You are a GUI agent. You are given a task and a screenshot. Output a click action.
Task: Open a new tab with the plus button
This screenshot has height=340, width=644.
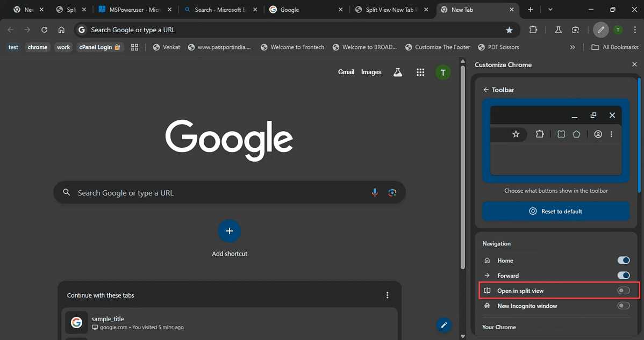pos(531,10)
